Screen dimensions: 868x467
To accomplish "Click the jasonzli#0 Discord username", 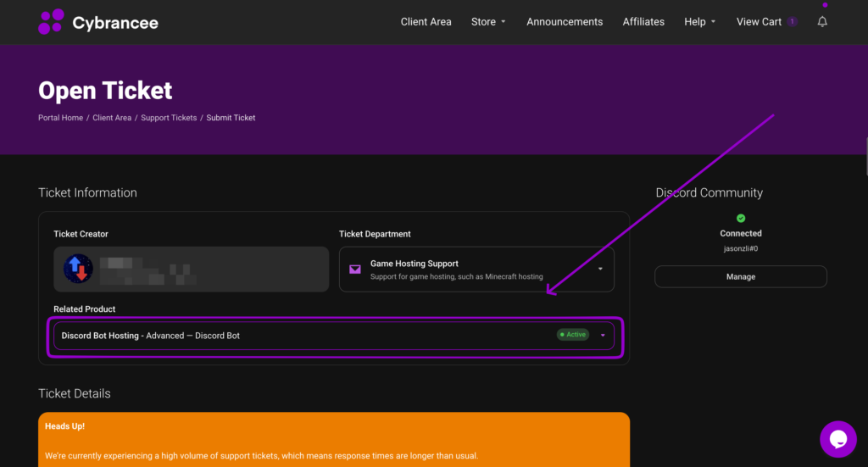I will pos(741,248).
